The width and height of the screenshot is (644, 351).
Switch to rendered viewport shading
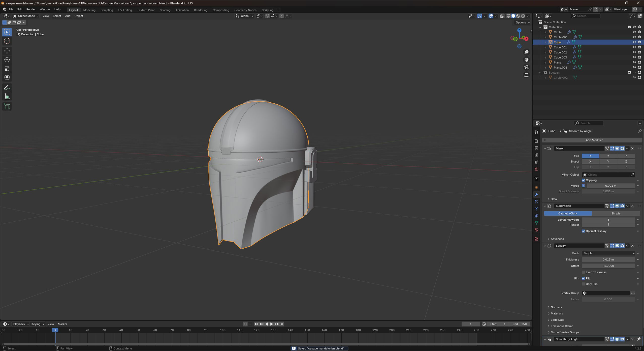(523, 16)
